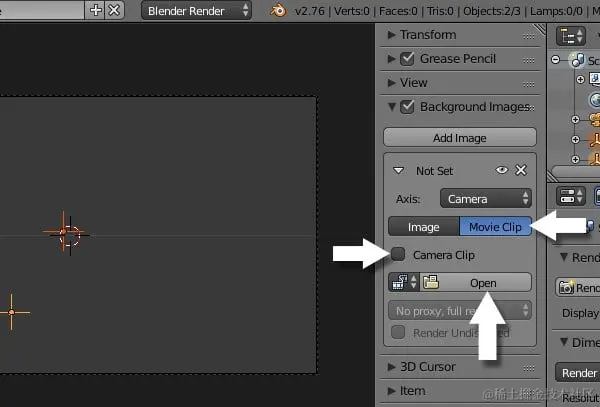
Task: Open the Outliner editor type selector
Action: tap(571, 36)
